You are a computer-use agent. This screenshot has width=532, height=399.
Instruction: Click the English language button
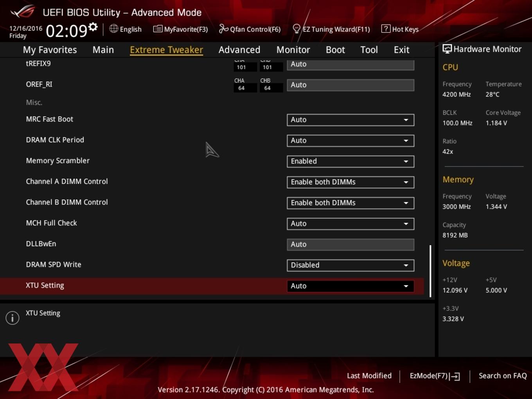pos(125,29)
